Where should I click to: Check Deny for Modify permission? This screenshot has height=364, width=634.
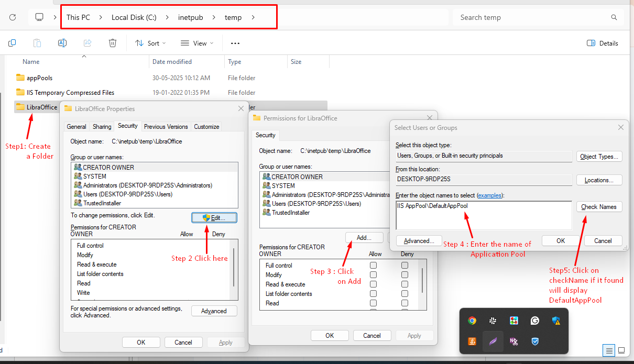pos(405,275)
